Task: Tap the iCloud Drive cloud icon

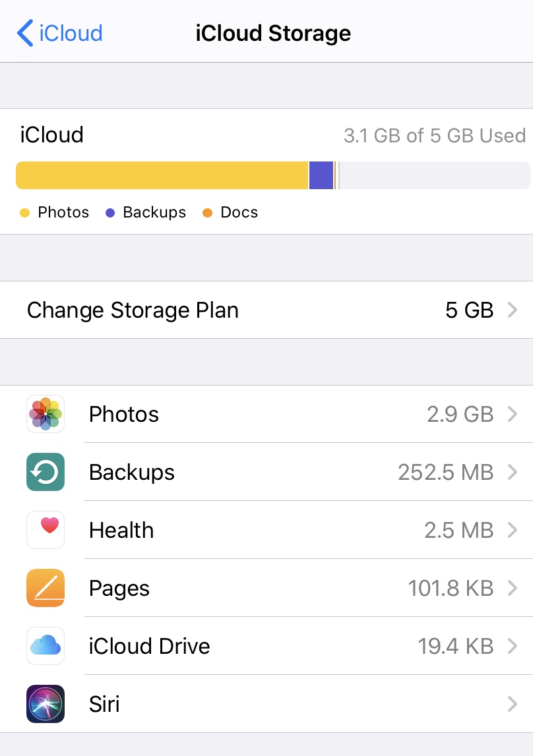Action: coord(46,645)
